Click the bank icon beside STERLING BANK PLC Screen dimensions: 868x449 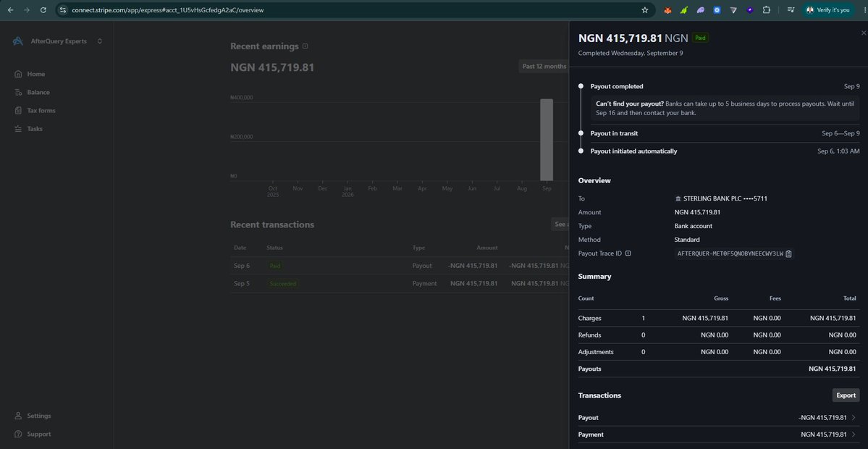pos(678,198)
